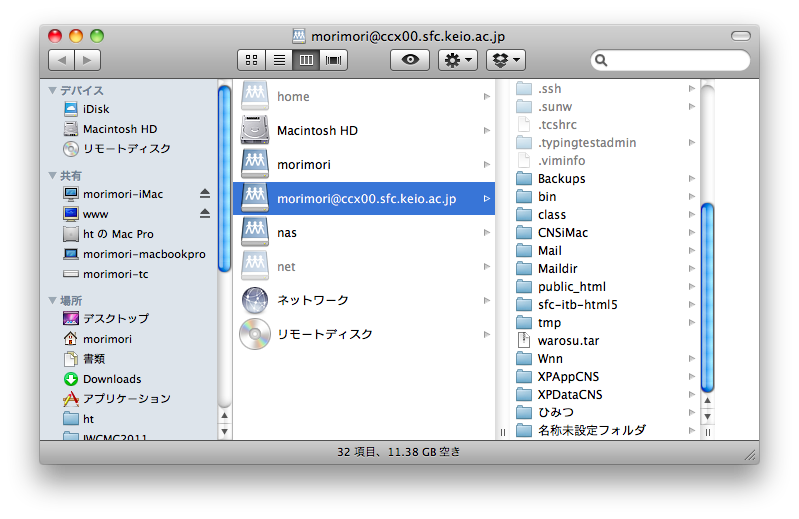
Task: Open the Dropbox toolbar menu
Action: [x=506, y=60]
